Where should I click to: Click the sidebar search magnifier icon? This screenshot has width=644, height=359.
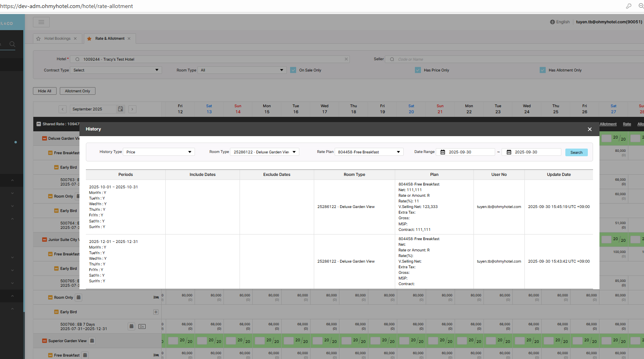tap(12, 44)
